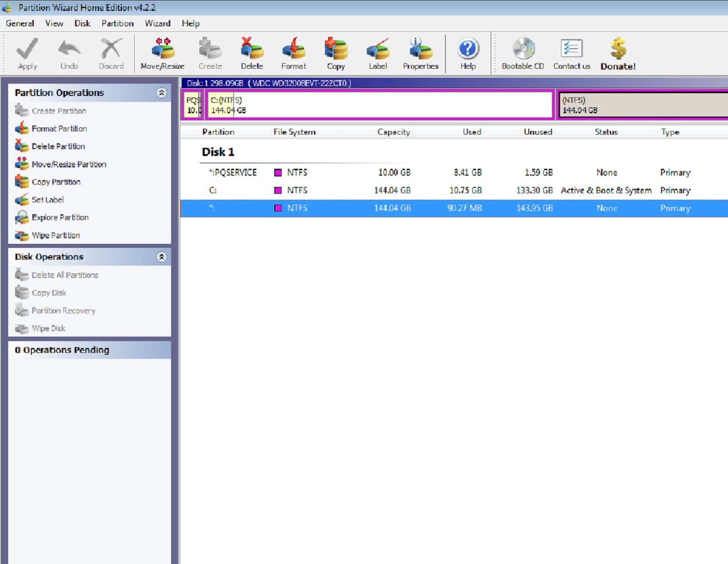Click the 90.27 MB used value
728x564 pixels.
[464, 208]
